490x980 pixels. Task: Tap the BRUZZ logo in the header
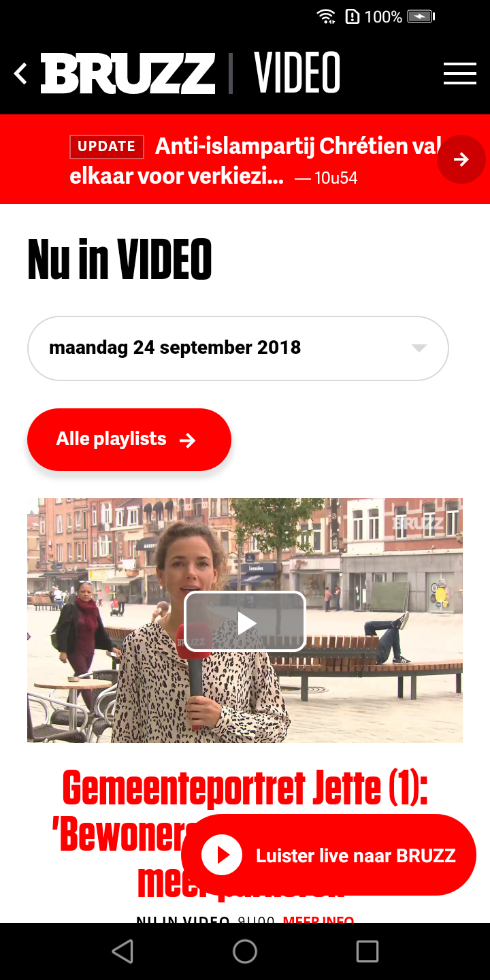tap(128, 73)
